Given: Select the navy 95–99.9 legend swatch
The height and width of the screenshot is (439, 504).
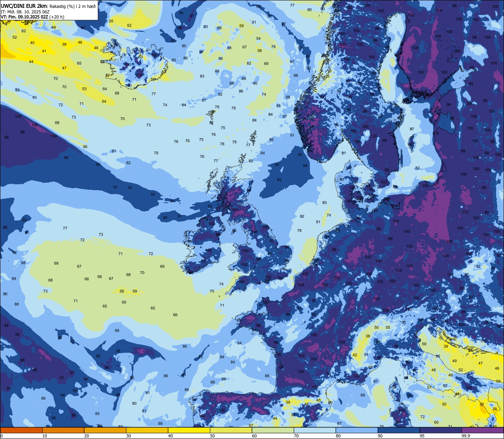Looking at the screenshot, I should click(441, 430).
